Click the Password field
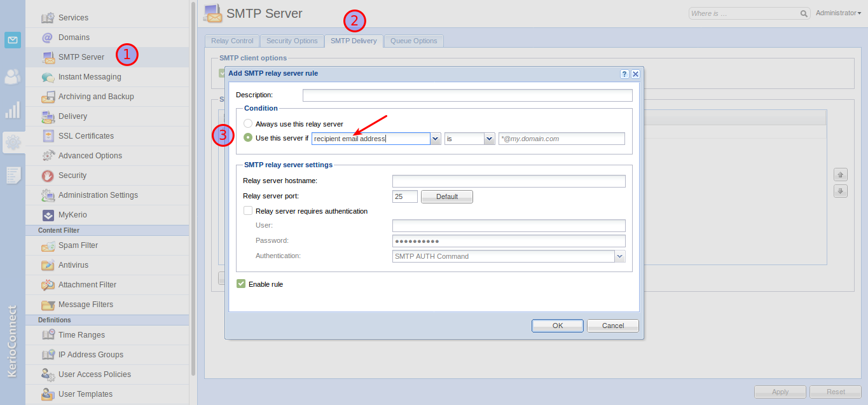 pos(509,241)
